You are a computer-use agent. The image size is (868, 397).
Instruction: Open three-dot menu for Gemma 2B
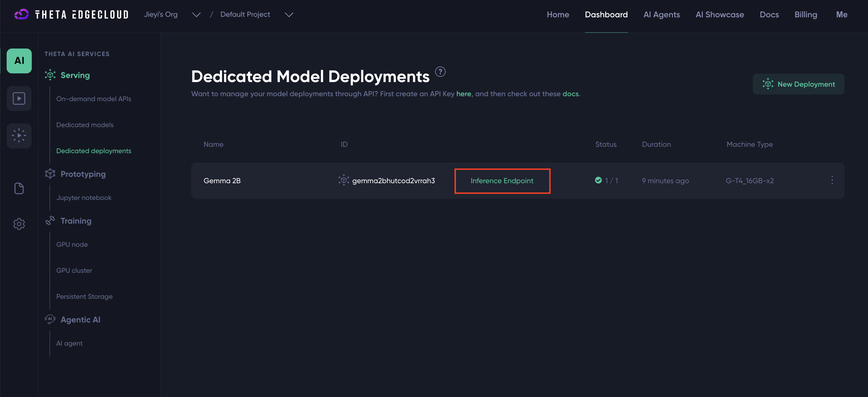click(x=832, y=181)
